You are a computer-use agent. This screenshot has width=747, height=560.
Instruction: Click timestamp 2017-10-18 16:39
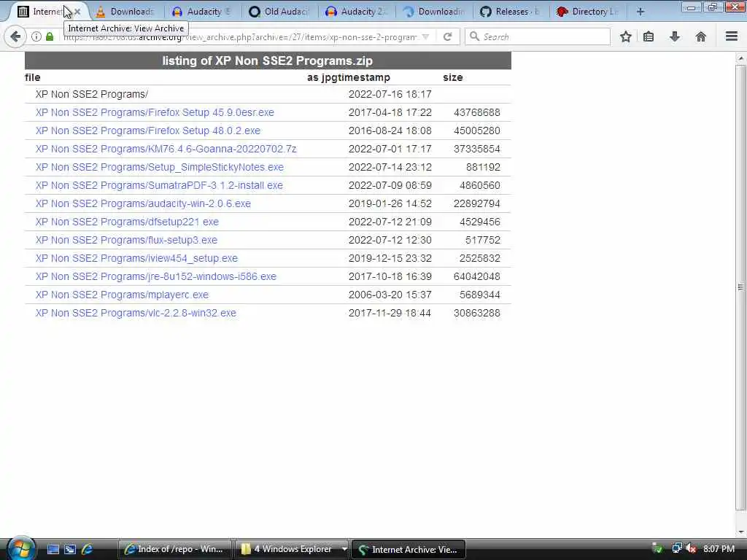pos(390,276)
